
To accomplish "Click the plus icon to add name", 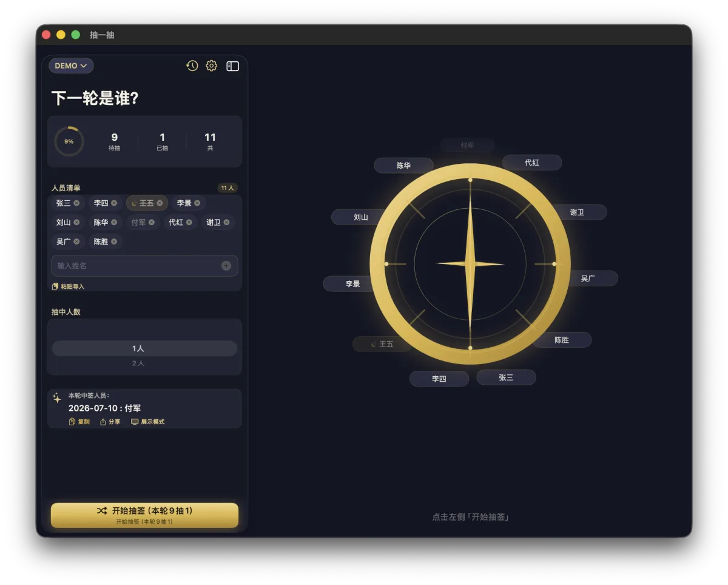I will tap(226, 266).
